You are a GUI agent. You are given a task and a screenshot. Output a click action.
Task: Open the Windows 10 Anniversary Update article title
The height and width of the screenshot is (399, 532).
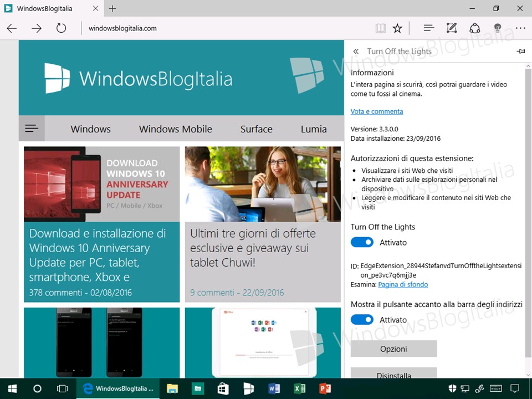click(x=98, y=255)
